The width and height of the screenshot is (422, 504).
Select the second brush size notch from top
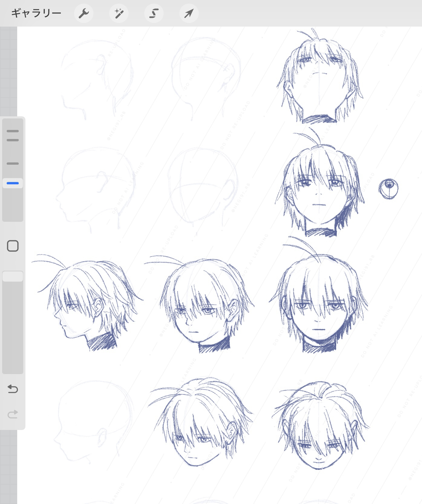pyautogui.click(x=13, y=140)
